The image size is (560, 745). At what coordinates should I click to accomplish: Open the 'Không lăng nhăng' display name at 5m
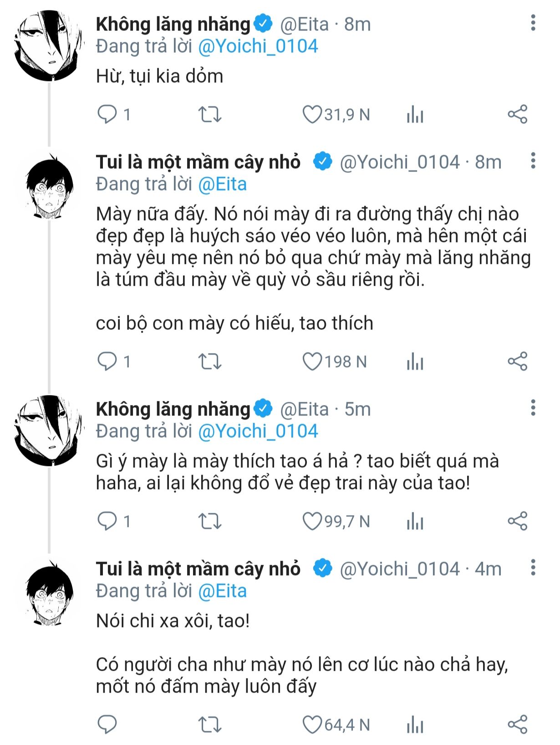173,409
